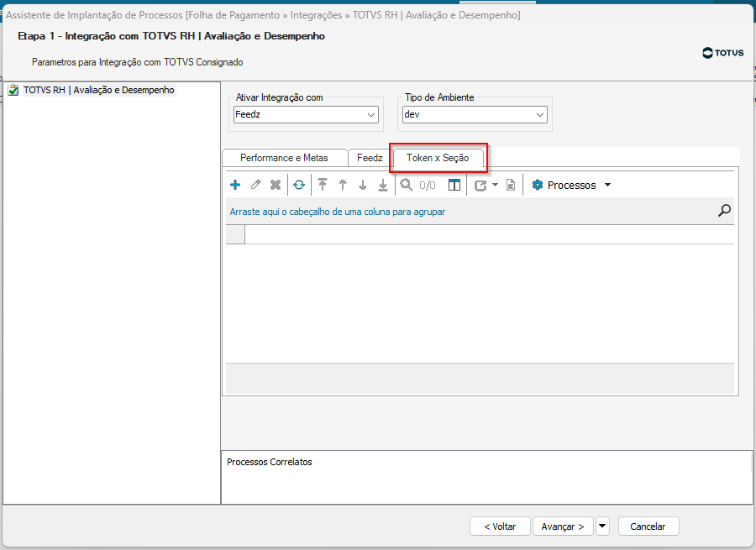756x550 pixels.
Task: Move to next record down arrow
Action: [363, 185]
